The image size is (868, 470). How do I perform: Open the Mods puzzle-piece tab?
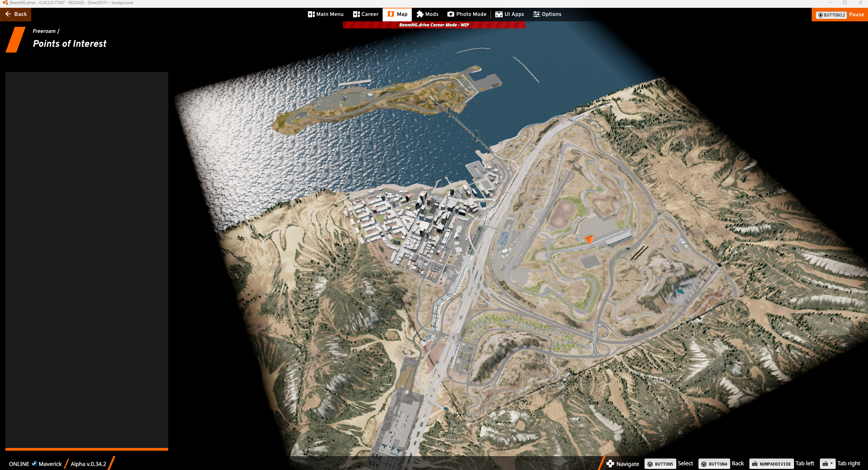427,14
